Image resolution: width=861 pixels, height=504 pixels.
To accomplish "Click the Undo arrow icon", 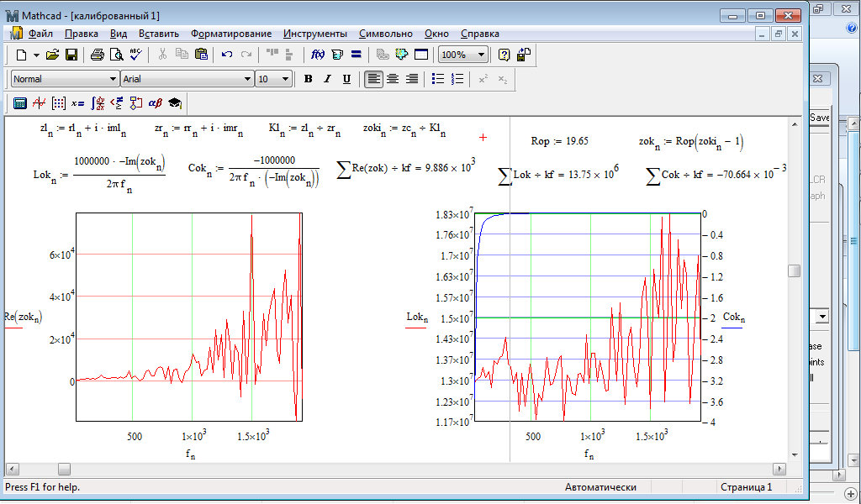I will pos(227,55).
